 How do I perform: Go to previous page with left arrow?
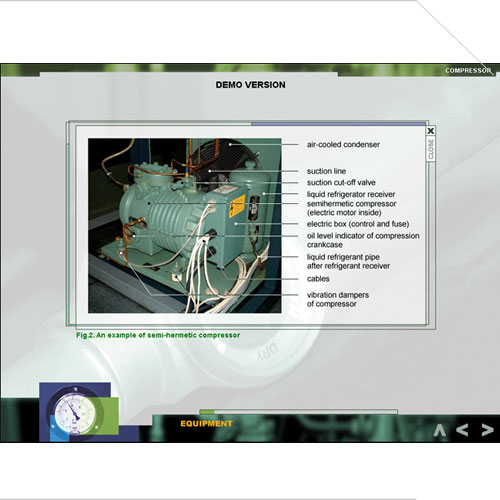(462, 430)
